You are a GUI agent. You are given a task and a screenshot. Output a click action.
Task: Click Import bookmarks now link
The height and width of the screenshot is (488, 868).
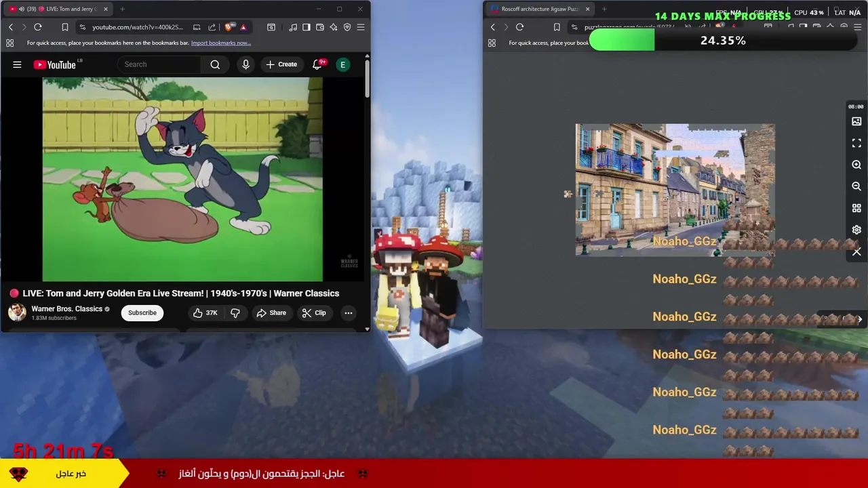[x=221, y=43]
